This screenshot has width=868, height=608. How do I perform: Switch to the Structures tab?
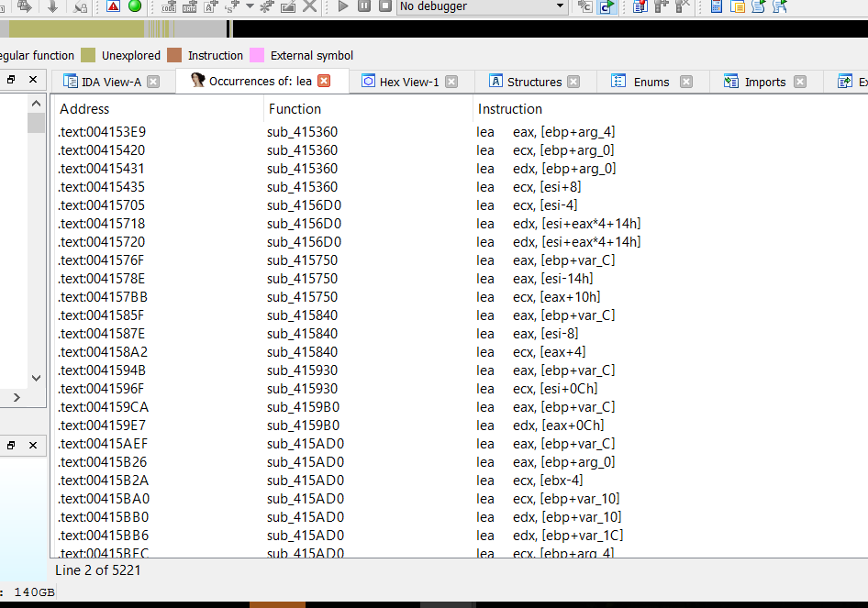point(533,82)
